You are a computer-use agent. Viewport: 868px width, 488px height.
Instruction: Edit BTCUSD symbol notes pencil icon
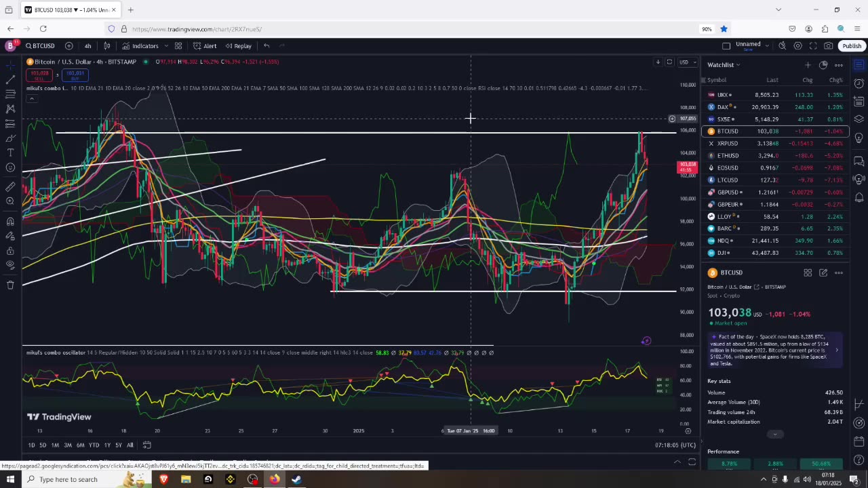(x=823, y=272)
